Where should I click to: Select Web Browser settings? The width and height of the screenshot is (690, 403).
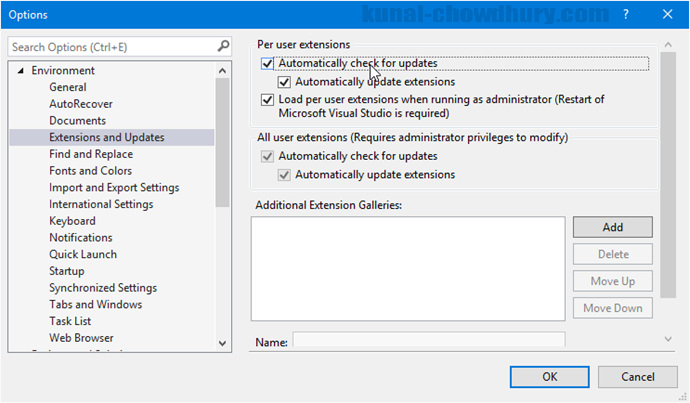pyautogui.click(x=81, y=338)
